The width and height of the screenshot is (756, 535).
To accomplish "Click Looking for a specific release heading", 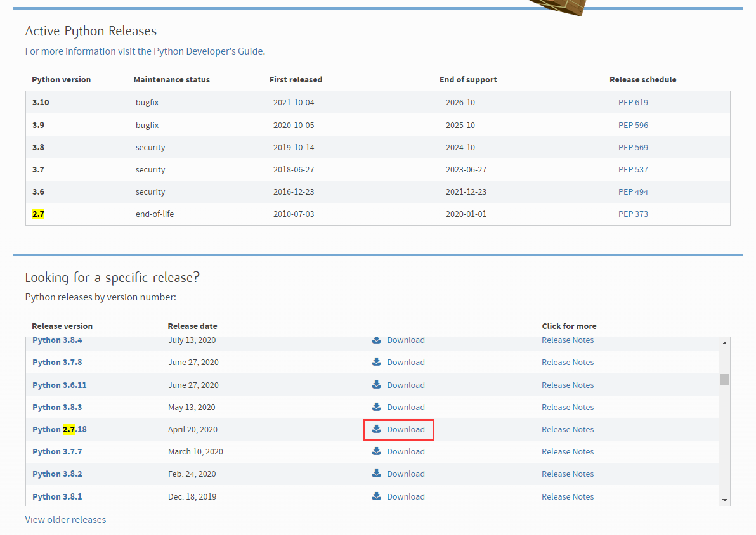I will 112,277.
